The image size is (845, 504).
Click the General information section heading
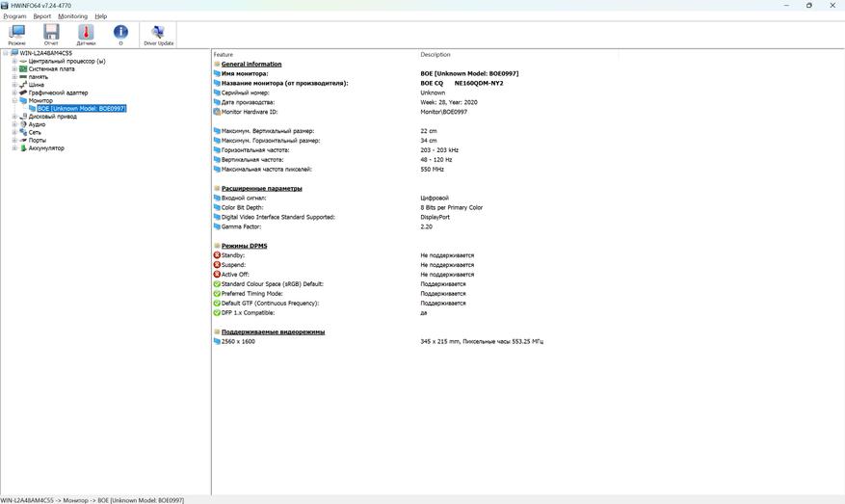(251, 65)
